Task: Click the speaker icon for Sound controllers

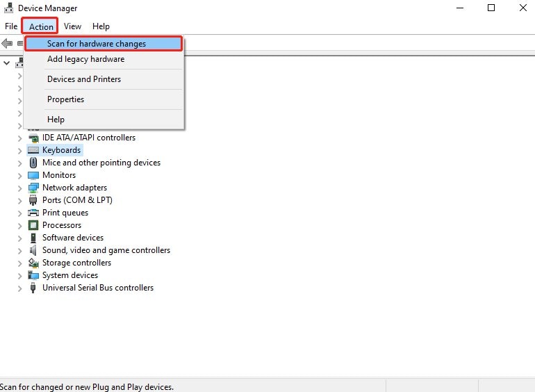Action: coord(33,250)
